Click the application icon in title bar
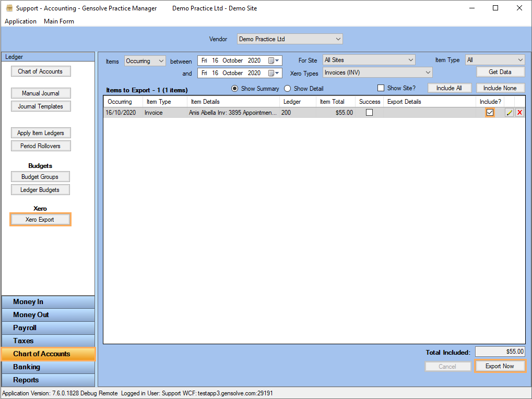The image size is (532, 399). point(9,8)
